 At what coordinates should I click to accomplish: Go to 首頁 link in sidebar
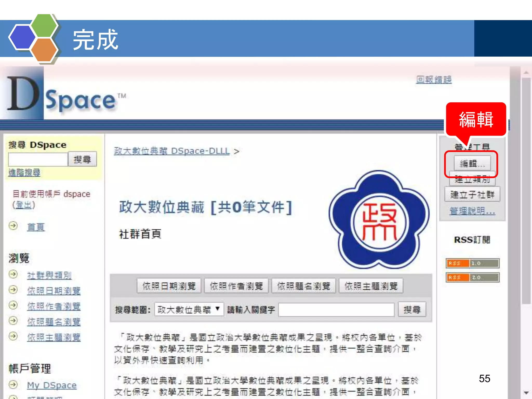point(36,227)
